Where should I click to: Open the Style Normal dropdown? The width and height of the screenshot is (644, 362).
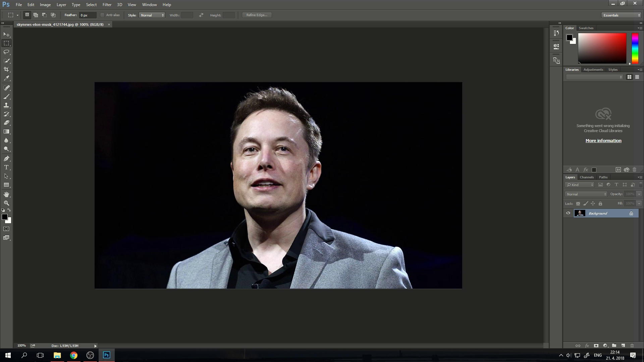tap(152, 15)
